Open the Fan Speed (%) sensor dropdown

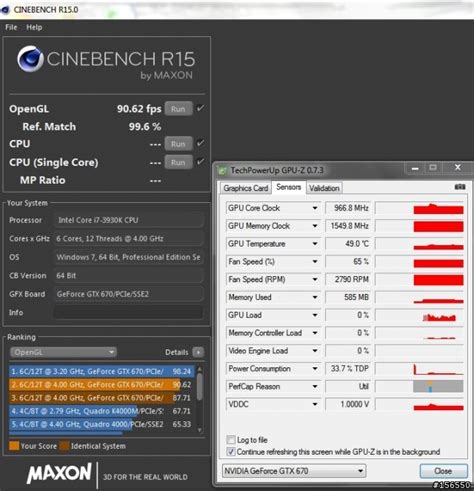[315, 262]
